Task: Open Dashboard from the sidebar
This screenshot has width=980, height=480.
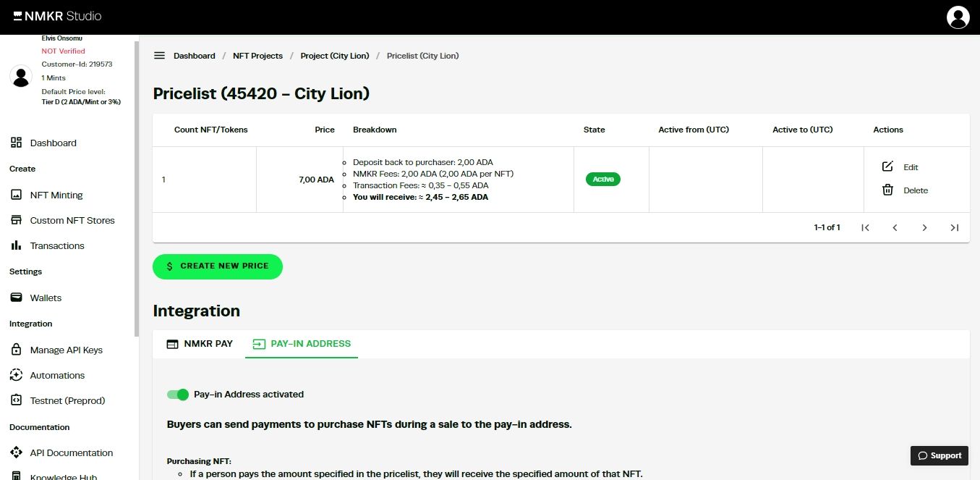Action: point(53,143)
